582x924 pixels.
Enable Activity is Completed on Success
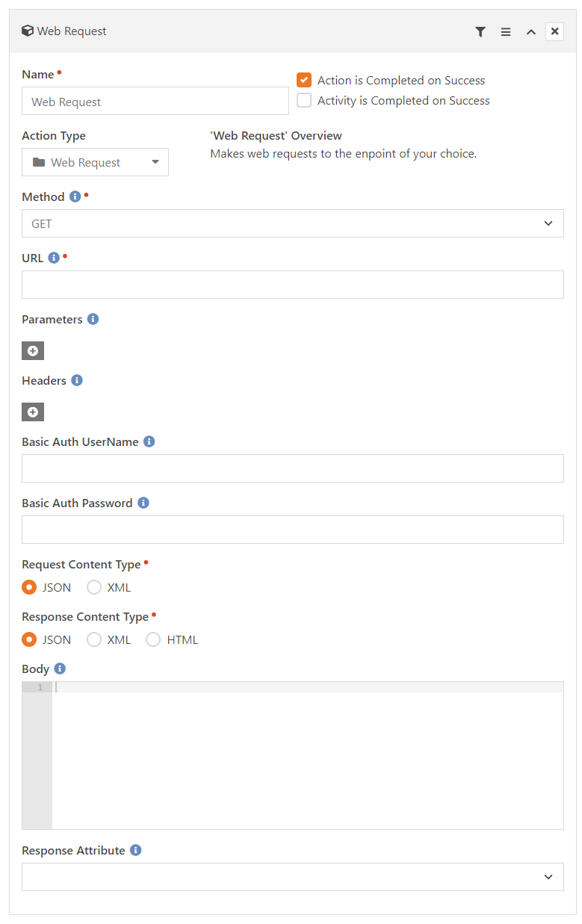[x=304, y=100]
